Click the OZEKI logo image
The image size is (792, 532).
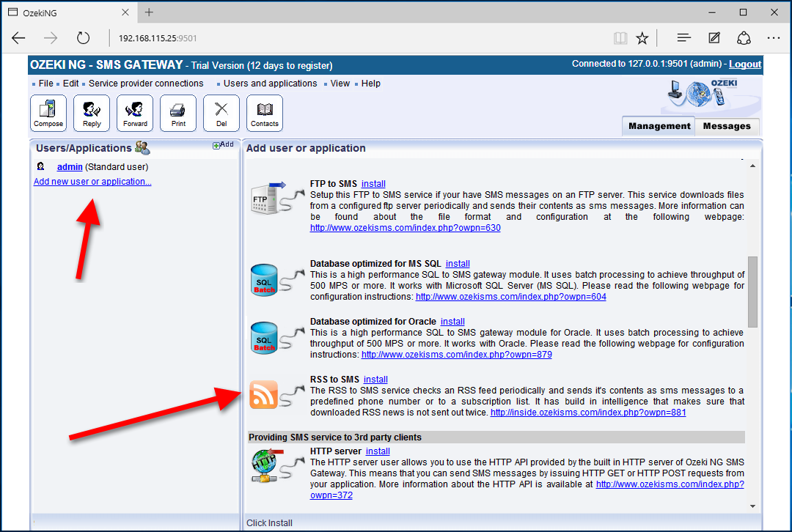pyautogui.click(x=710, y=96)
